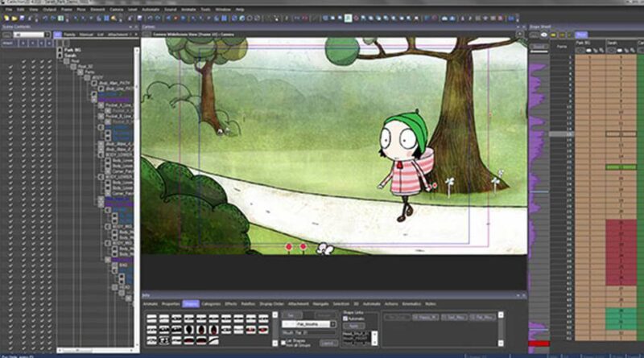Open the Flat_Mouths shape group dropdown
This screenshot has width=644, height=358.
332,324
